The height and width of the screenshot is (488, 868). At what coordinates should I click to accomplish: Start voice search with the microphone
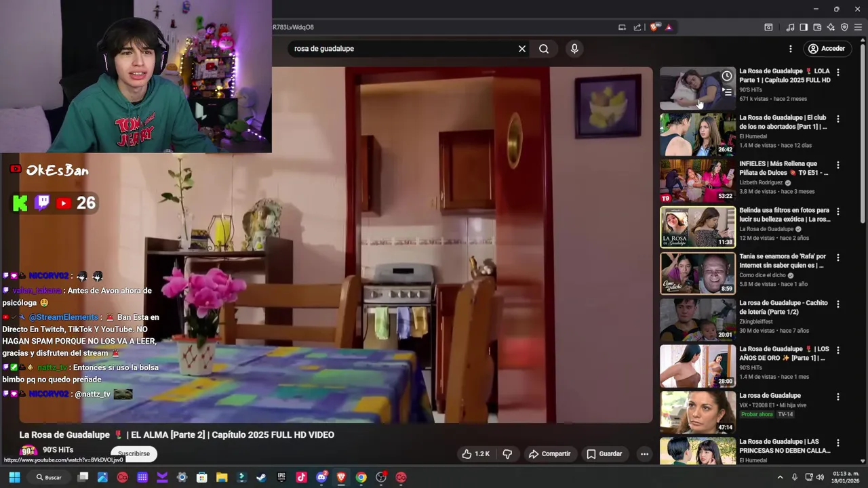click(x=574, y=49)
